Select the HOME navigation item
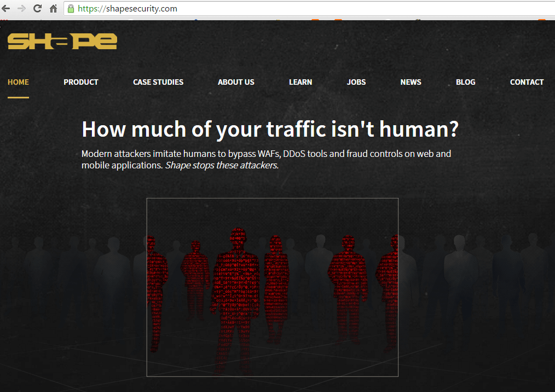The image size is (555, 392). (18, 82)
